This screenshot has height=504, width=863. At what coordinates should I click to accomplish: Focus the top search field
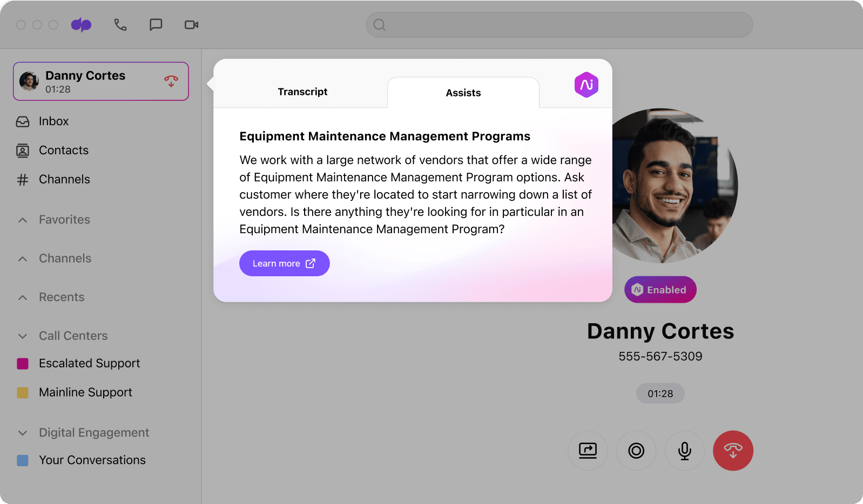[559, 25]
